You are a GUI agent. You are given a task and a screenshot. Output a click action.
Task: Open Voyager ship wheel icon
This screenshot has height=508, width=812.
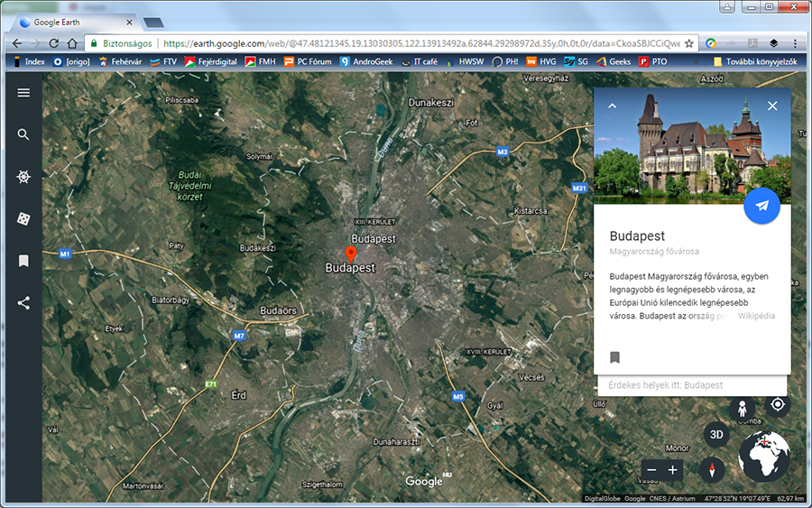pos(23,177)
